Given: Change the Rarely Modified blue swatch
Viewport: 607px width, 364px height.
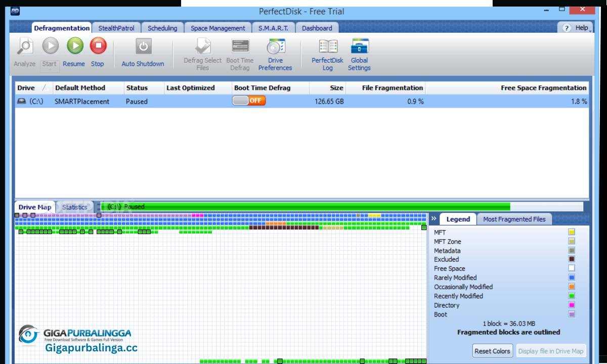Looking at the screenshot, I should [x=572, y=278].
